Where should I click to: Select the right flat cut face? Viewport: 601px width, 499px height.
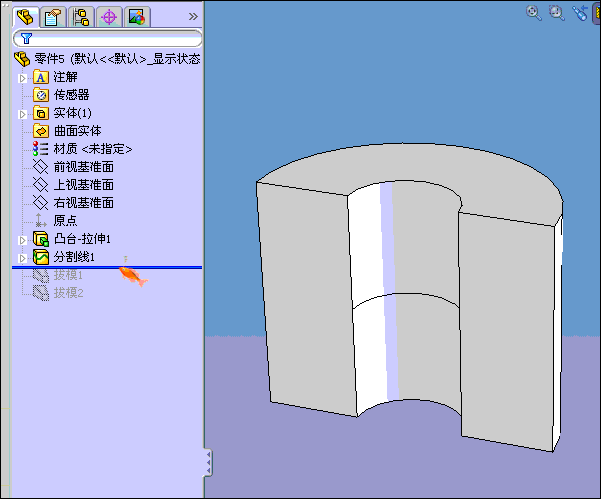(506, 330)
